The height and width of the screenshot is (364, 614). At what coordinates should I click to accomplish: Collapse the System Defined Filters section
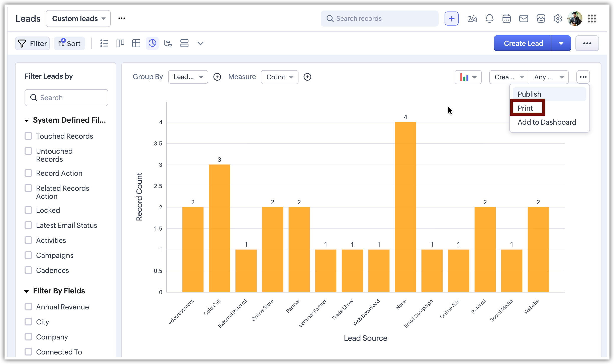click(x=27, y=120)
